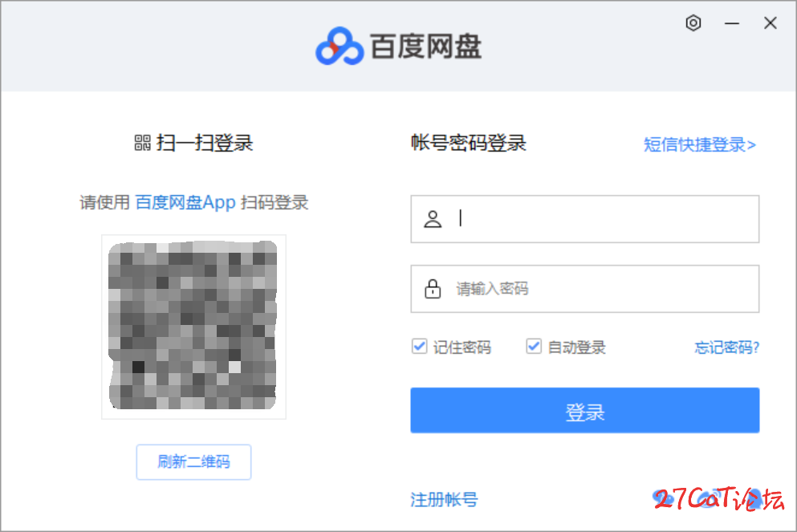Click the Baidu Netdisk cloud logo

340,47
